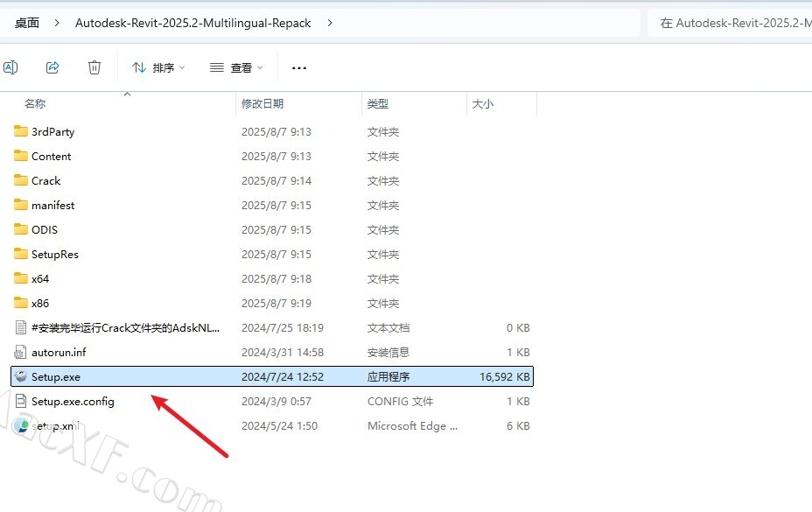The height and width of the screenshot is (512, 812).
Task: Select the ODIS folder name
Action: coord(44,229)
